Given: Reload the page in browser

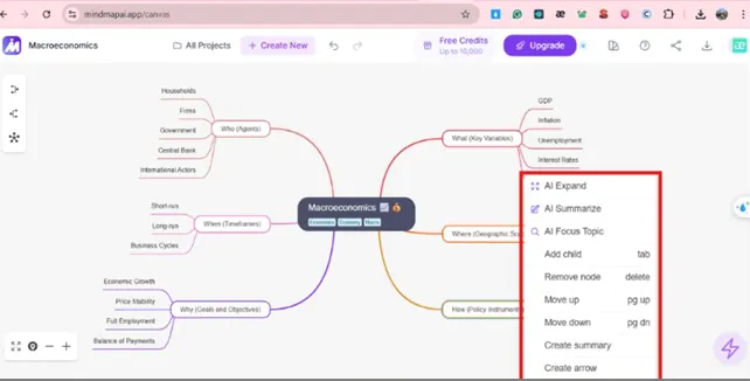Looking at the screenshot, I should tap(46, 14).
